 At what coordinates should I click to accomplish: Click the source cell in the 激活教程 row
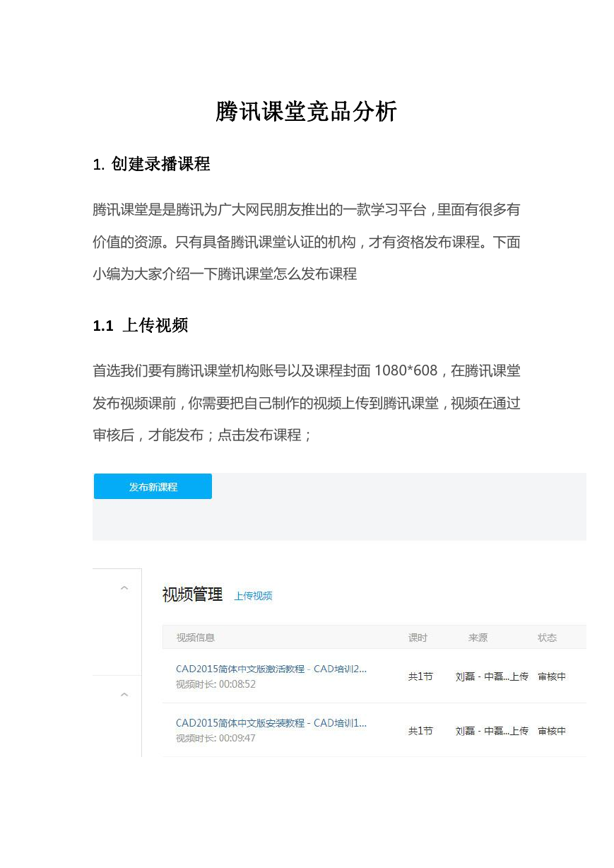(492, 676)
